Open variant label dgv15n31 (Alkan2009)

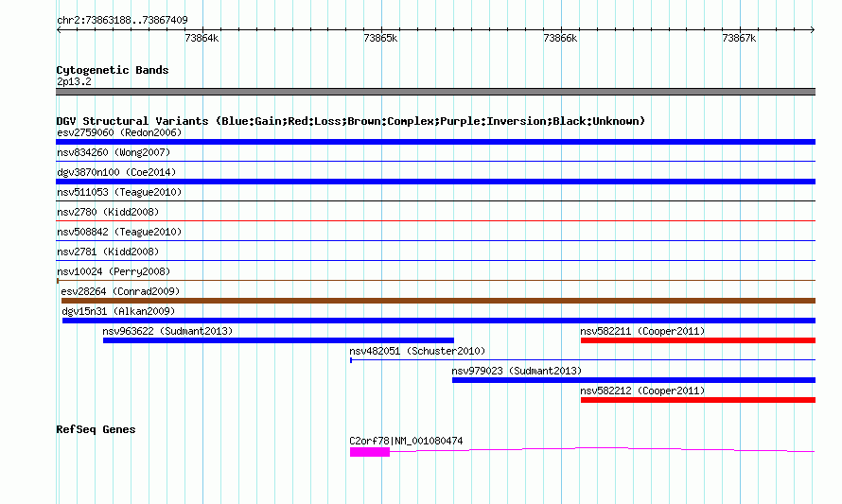point(118,311)
